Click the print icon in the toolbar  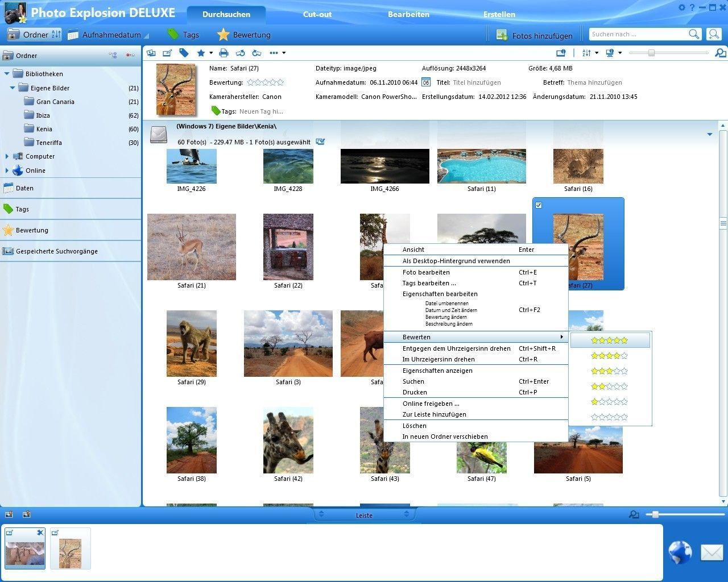click(x=224, y=53)
